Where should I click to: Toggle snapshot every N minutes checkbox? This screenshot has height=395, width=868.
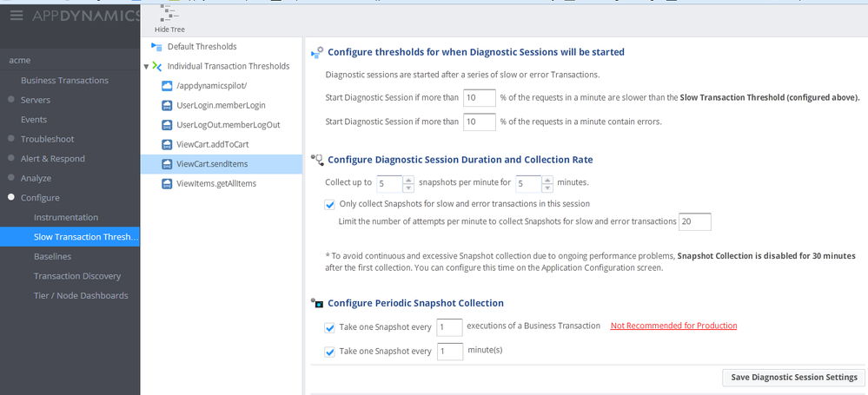pyautogui.click(x=330, y=352)
